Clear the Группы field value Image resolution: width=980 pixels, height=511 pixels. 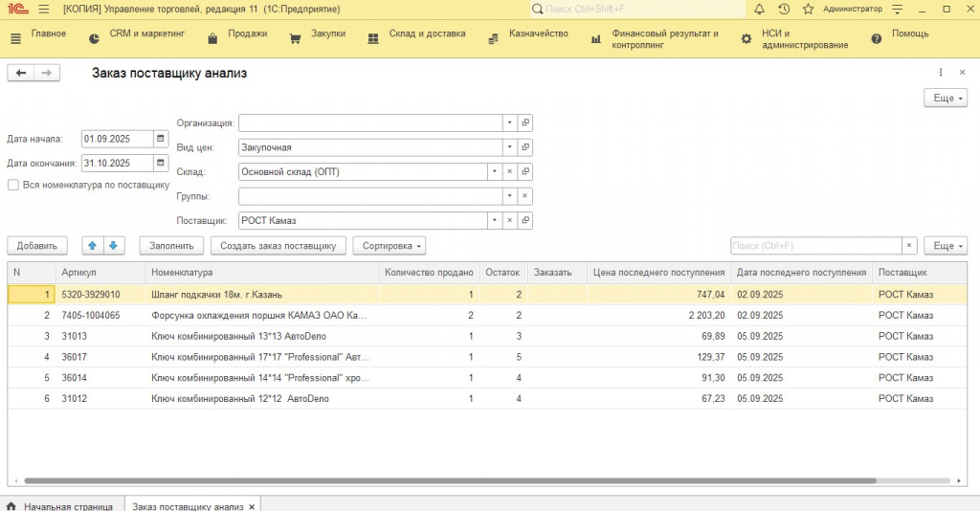point(525,196)
